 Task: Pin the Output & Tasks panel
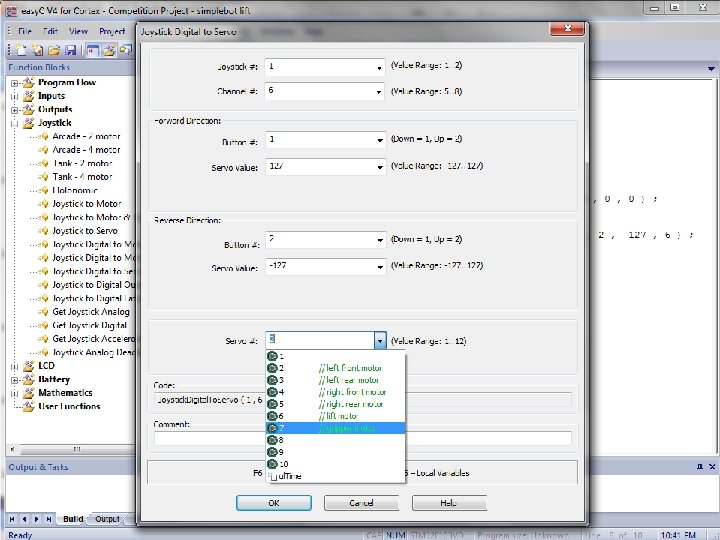click(700, 467)
